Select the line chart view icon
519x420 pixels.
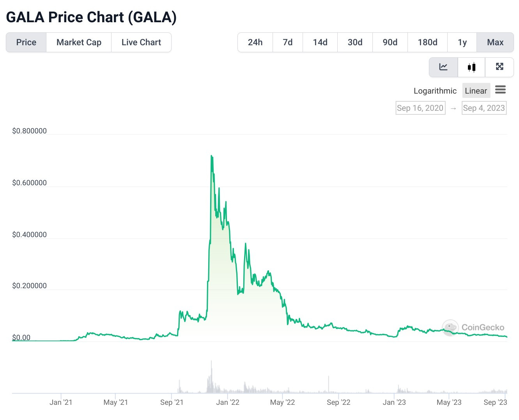pos(443,67)
